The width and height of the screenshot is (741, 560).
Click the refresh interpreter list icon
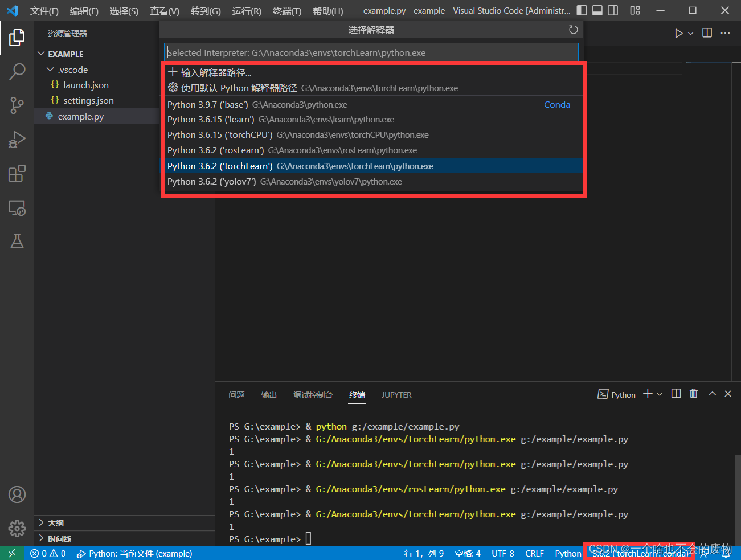(573, 30)
